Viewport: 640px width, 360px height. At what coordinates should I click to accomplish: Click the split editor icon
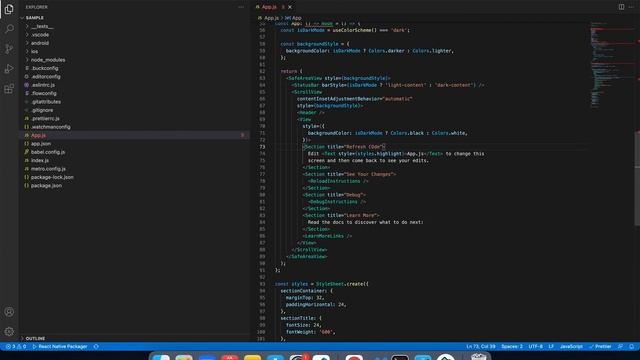click(x=621, y=7)
